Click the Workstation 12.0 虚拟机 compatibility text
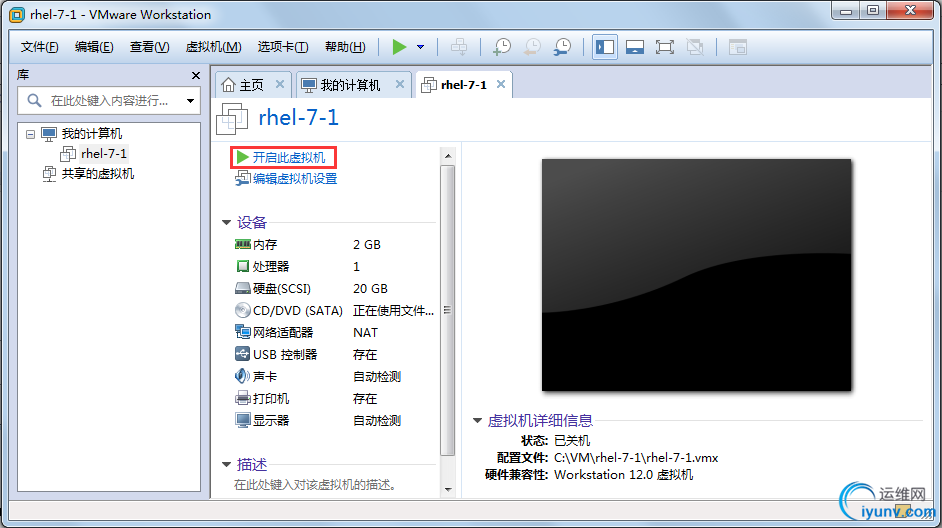The width and height of the screenshot is (942, 528). click(x=624, y=475)
